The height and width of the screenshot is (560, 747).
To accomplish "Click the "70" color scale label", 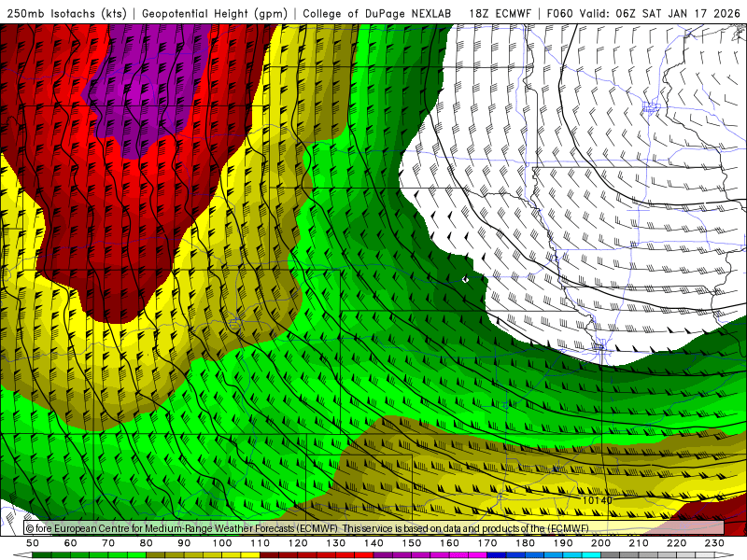I will tap(108, 543).
